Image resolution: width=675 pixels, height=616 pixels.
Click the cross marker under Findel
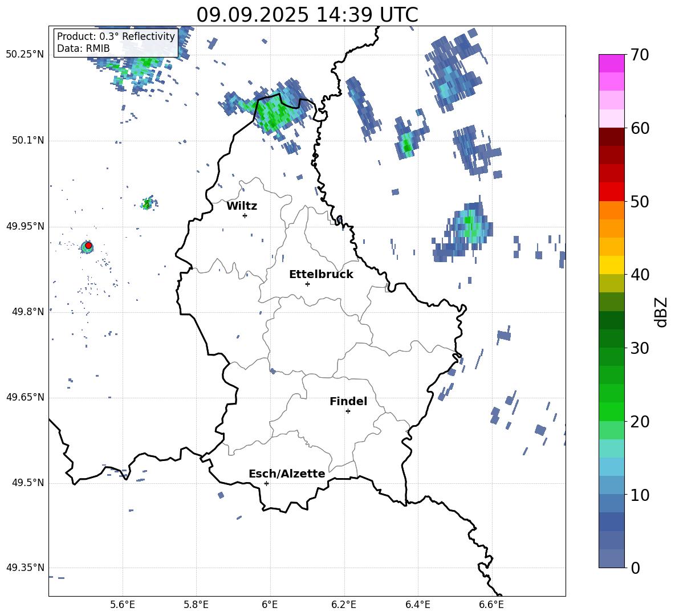tap(348, 411)
